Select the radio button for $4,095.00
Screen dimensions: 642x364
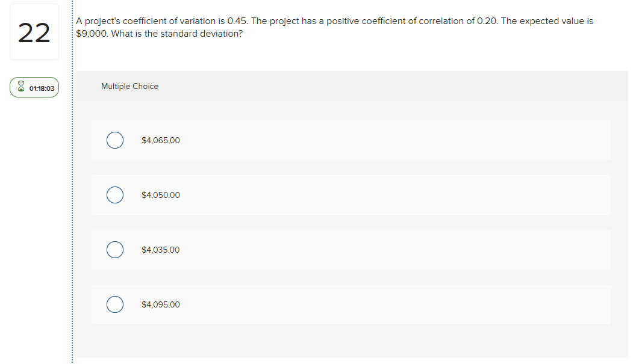(115, 304)
